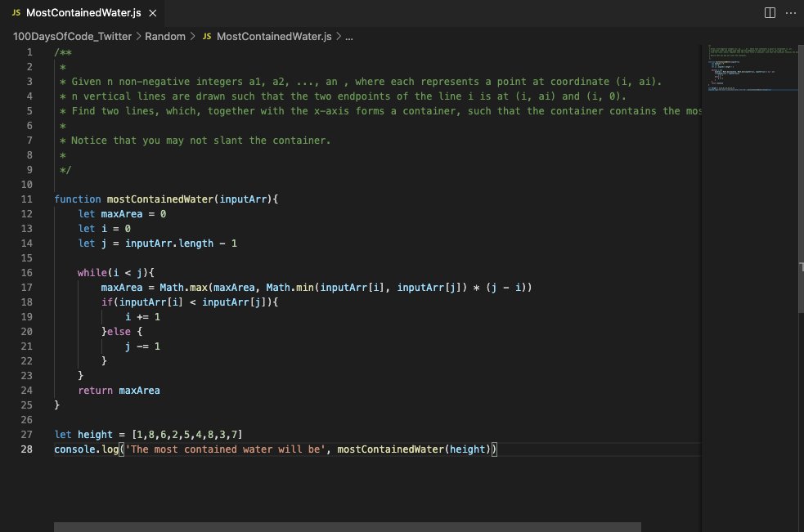This screenshot has height=532, width=804.
Task: Click the minimap code overview
Action: click(752, 68)
